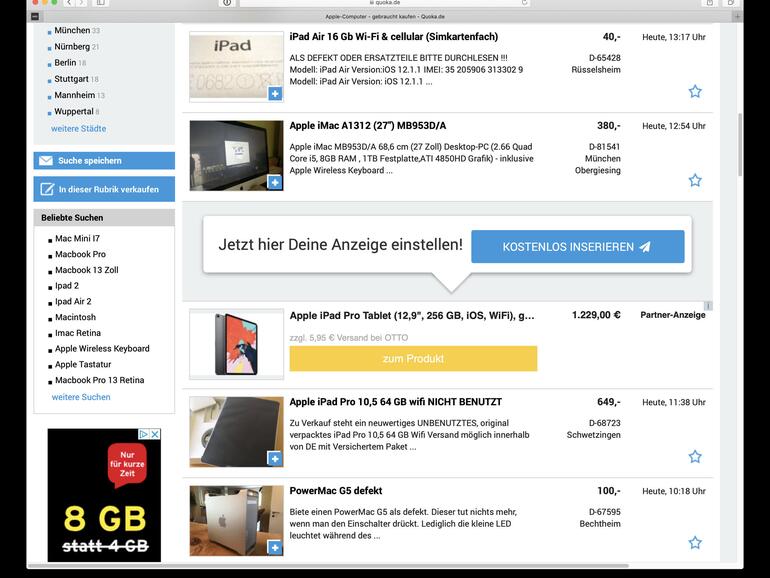This screenshot has width=770, height=578.
Task: Filter by München city
Action: tap(72, 30)
